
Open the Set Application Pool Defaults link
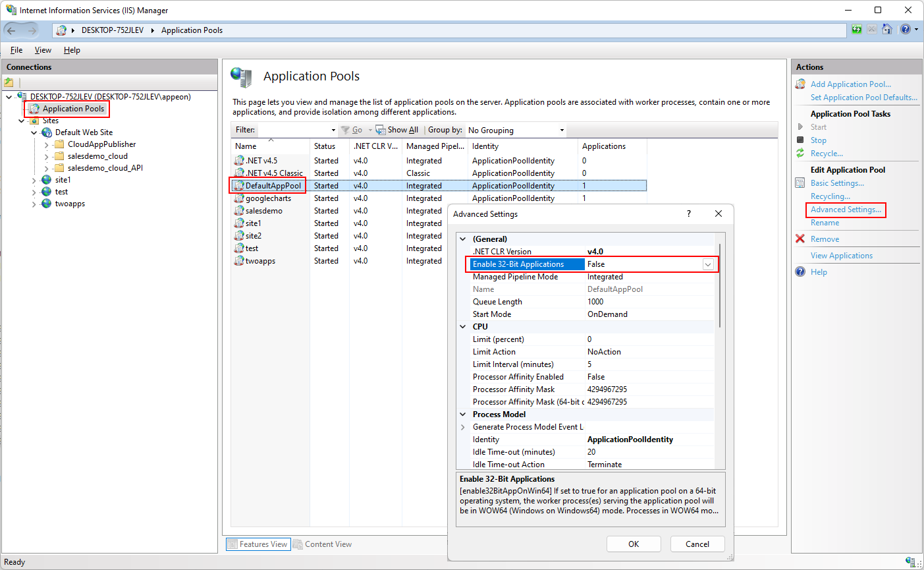(x=863, y=98)
